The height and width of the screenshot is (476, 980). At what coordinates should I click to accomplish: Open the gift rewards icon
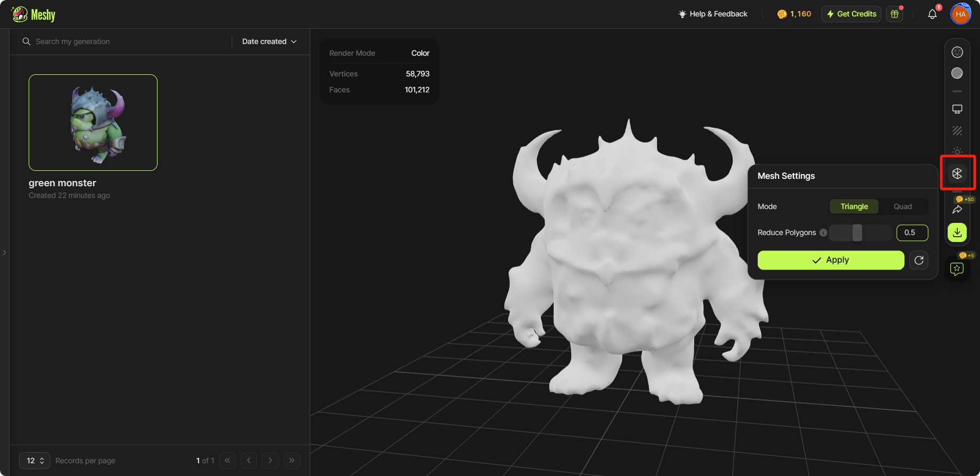click(x=895, y=14)
